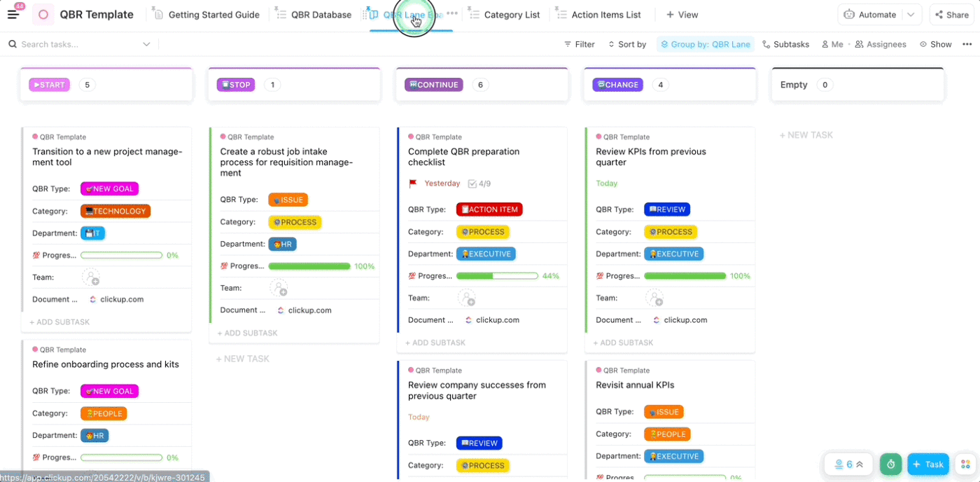Click assign icon on Transition project tool card

click(x=91, y=277)
